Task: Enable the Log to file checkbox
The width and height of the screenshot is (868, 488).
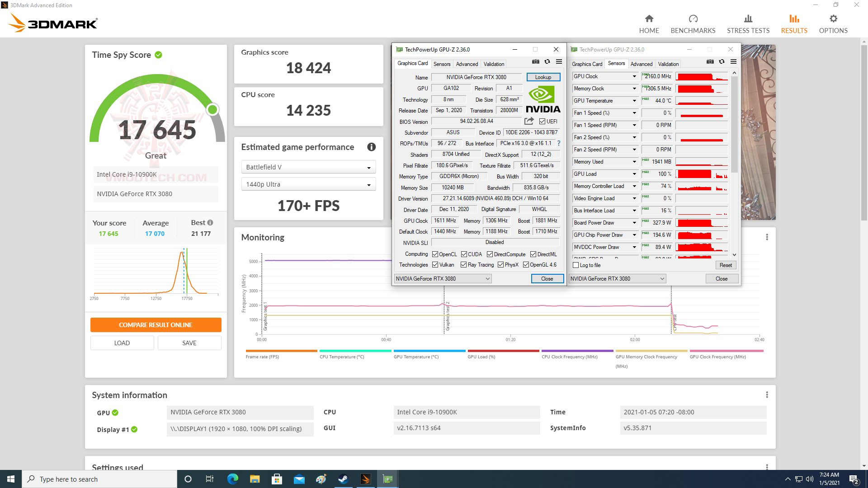Action: tap(575, 265)
